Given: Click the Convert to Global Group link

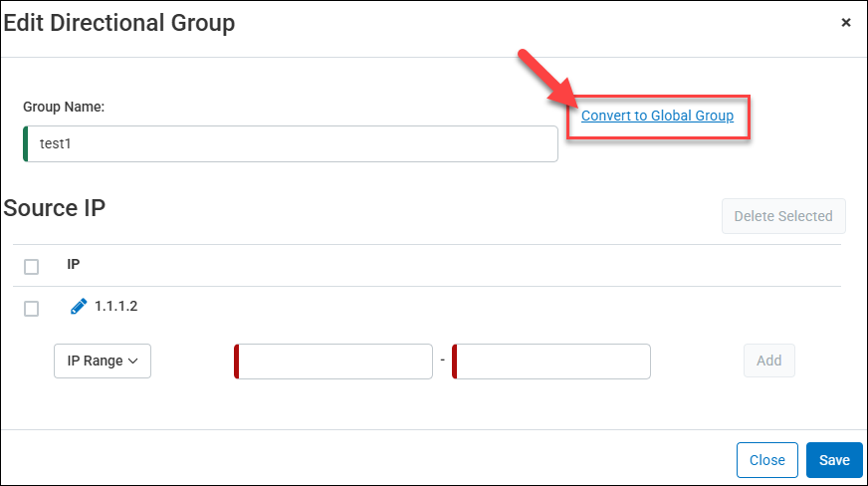Looking at the screenshot, I should [657, 116].
